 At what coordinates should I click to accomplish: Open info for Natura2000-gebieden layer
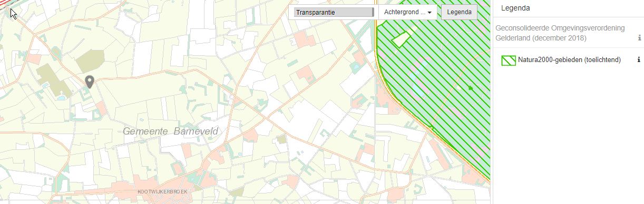639,60
